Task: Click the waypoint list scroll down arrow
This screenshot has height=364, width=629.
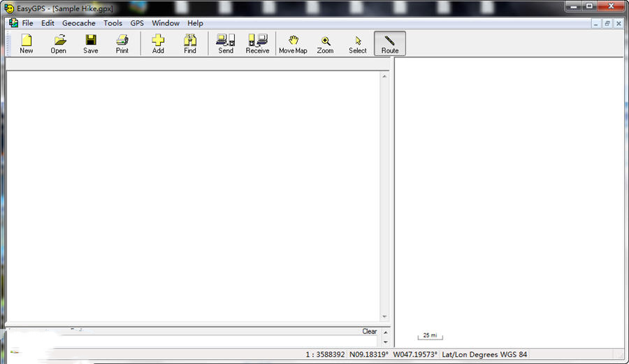Action: click(x=384, y=316)
